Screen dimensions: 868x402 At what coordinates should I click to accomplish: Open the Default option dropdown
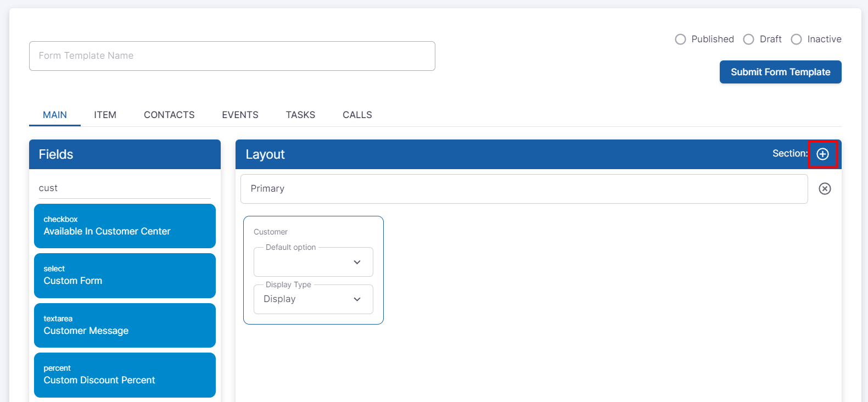[x=313, y=263]
